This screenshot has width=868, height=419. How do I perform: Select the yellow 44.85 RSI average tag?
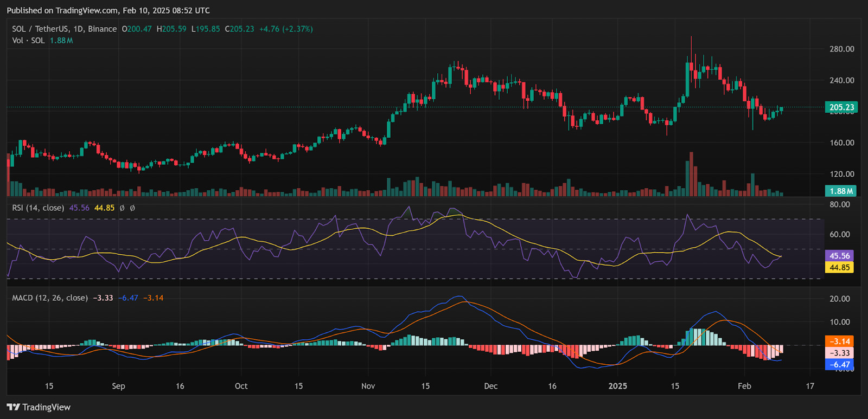(x=839, y=267)
